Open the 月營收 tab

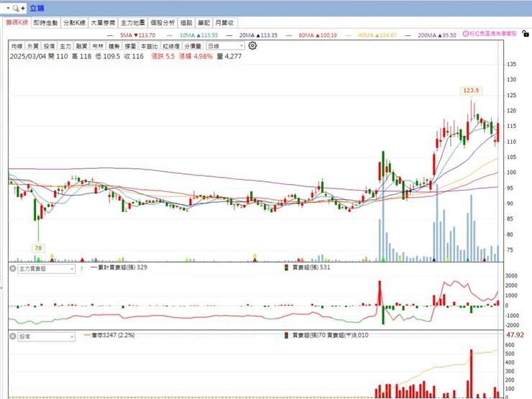tap(224, 23)
